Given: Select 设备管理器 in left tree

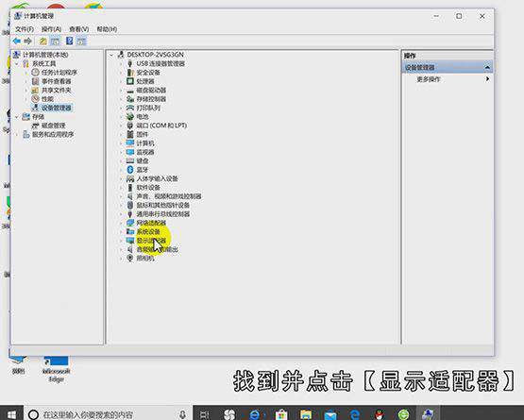Looking at the screenshot, I should pos(56,108).
